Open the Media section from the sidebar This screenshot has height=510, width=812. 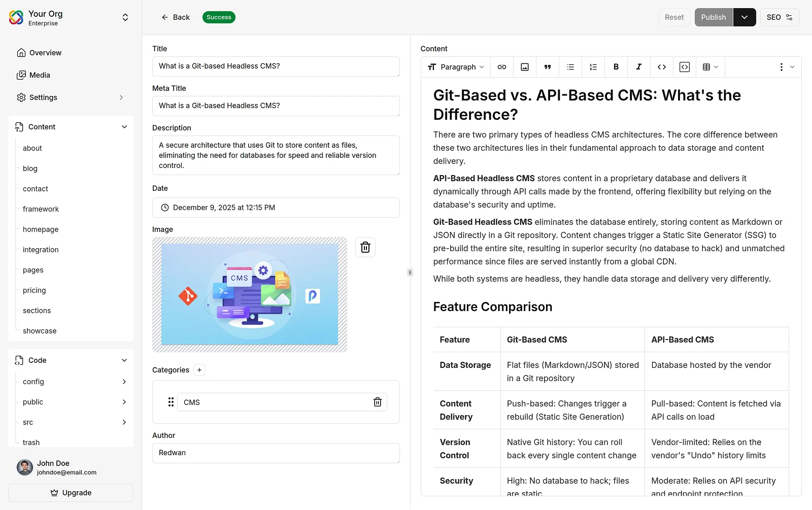(x=40, y=75)
